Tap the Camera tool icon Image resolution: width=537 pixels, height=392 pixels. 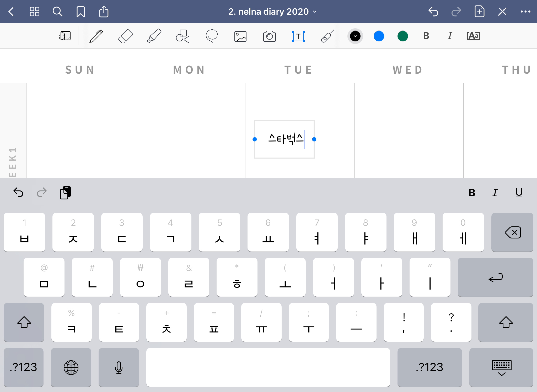pyautogui.click(x=269, y=36)
